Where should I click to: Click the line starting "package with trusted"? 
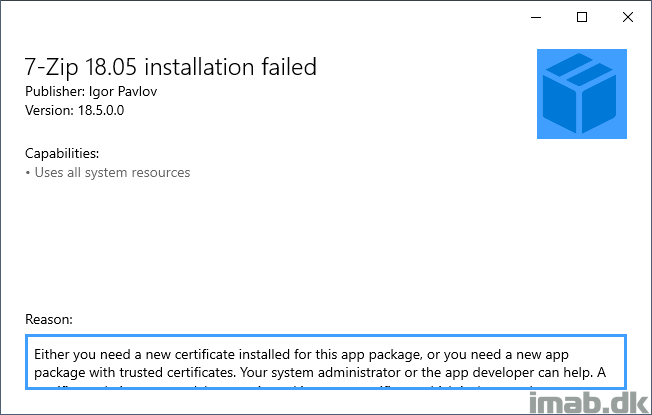coord(320,372)
